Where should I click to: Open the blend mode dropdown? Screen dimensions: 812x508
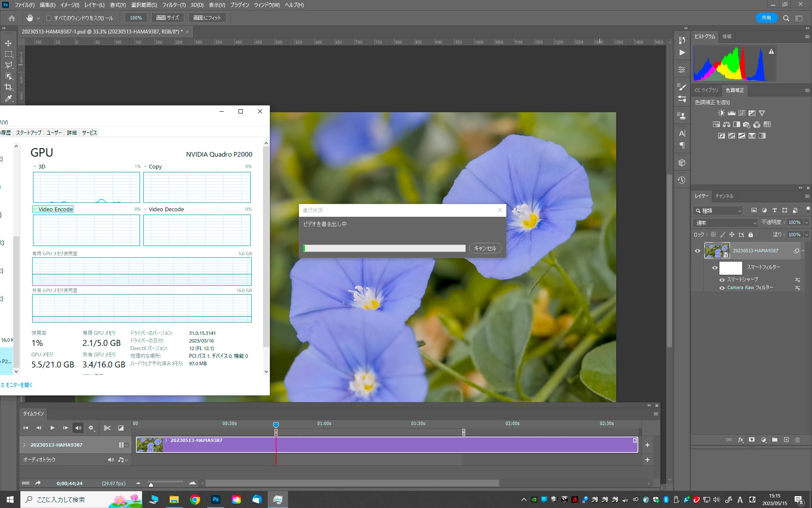coord(725,223)
